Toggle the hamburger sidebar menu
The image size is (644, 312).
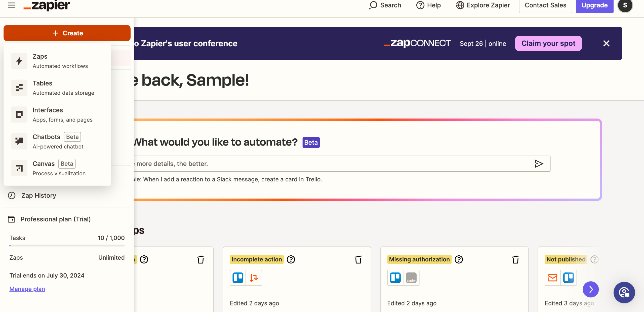12,5
